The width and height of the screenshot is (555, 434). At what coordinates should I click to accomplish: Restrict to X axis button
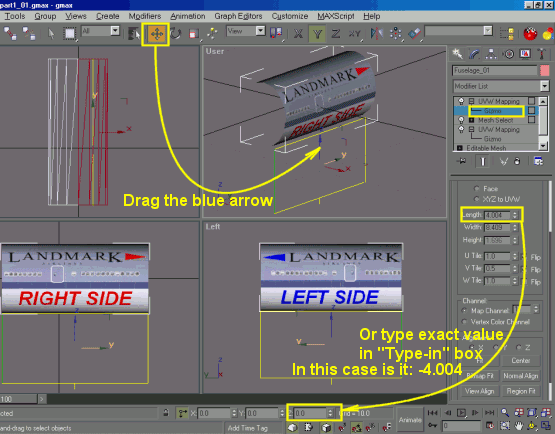(x=298, y=34)
